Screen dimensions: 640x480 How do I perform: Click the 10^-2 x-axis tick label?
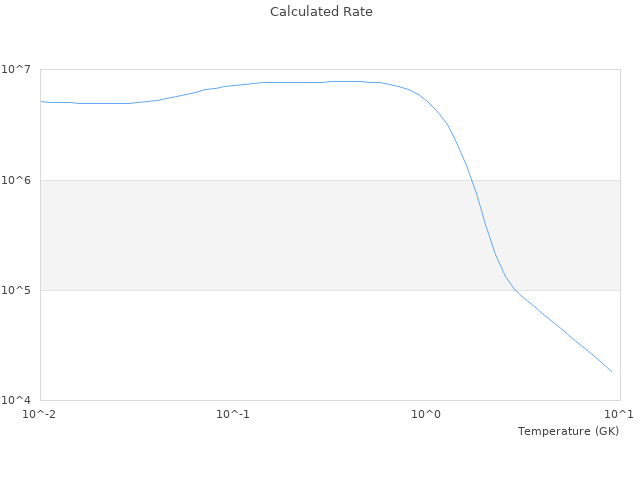coord(40,414)
